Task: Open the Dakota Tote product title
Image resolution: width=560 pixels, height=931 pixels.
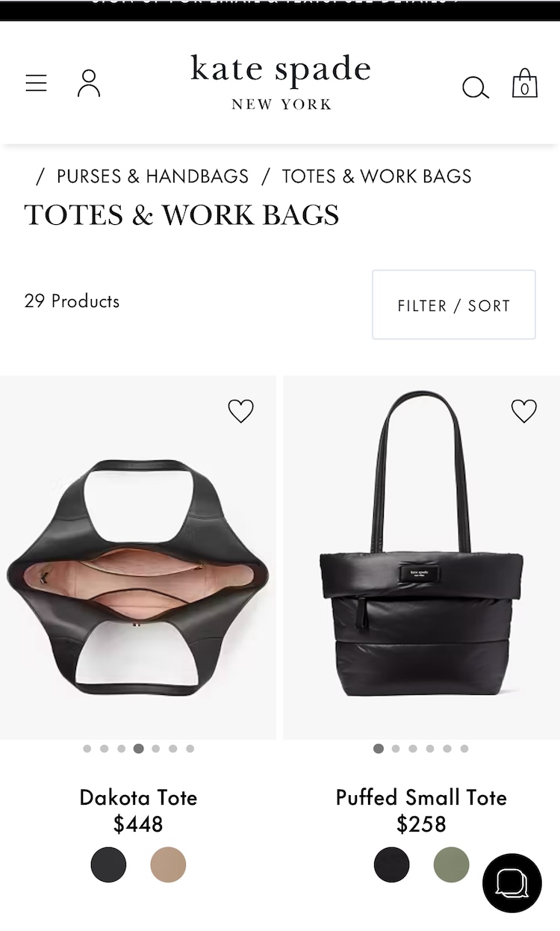Action: tap(138, 797)
